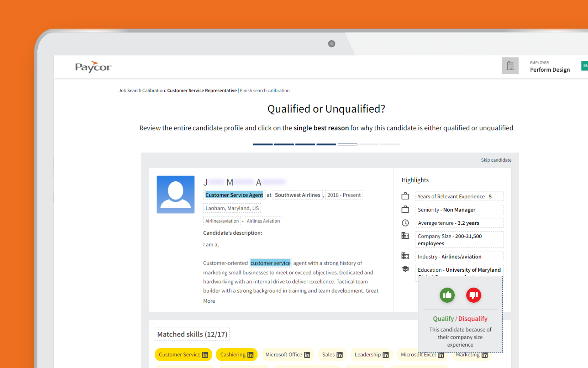Click graduation cap icon next to Education
This screenshot has width=588, height=368.
pyautogui.click(x=405, y=269)
